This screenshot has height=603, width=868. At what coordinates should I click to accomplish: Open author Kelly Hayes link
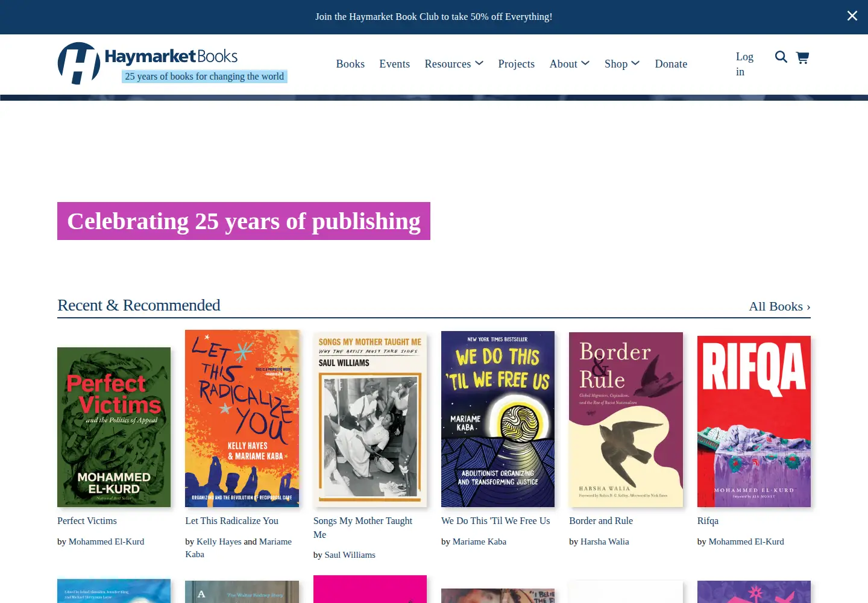(219, 541)
